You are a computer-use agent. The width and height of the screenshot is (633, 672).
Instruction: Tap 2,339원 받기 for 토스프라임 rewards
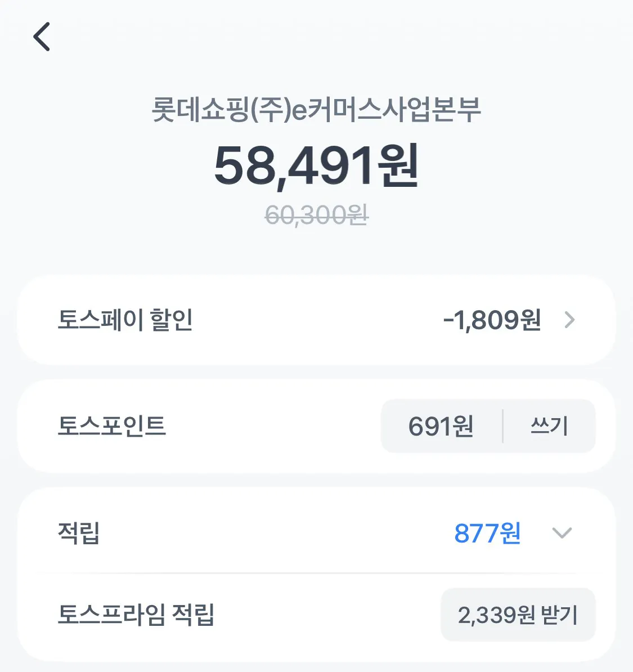click(x=518, y=614)
